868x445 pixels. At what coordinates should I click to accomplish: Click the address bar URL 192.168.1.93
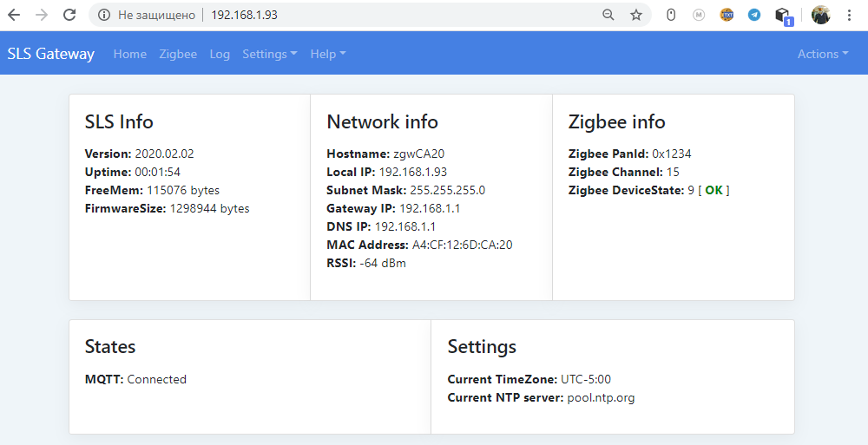pos(244,15)
